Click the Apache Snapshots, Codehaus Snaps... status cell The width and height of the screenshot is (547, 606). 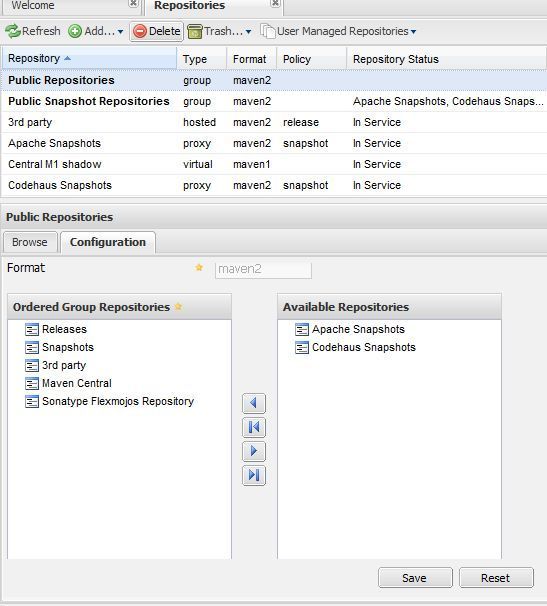click(x=448, y=101)
